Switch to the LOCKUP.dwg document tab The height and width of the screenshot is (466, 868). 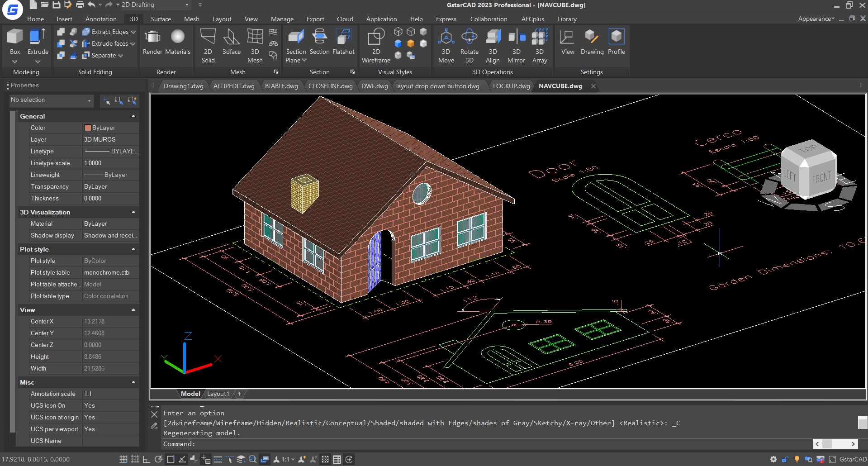511,86
